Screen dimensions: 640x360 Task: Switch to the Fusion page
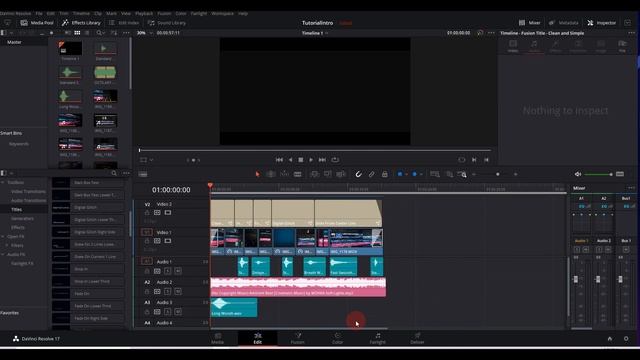pos(298,339)
